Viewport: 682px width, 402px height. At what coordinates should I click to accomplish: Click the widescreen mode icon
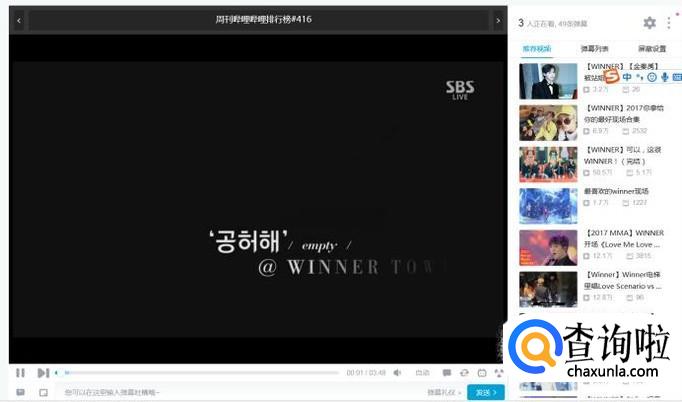[482, 373]
